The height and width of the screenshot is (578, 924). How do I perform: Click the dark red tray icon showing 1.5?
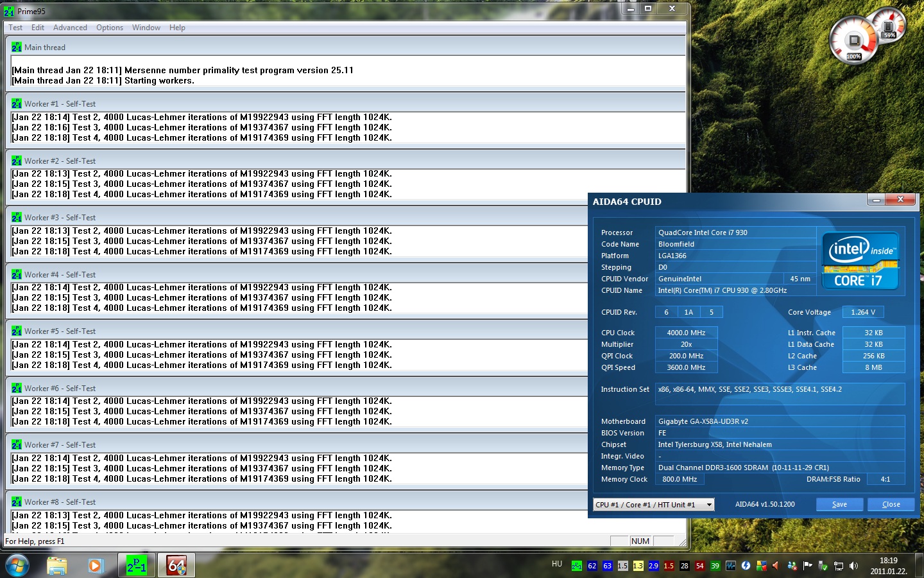coord(669,566)
